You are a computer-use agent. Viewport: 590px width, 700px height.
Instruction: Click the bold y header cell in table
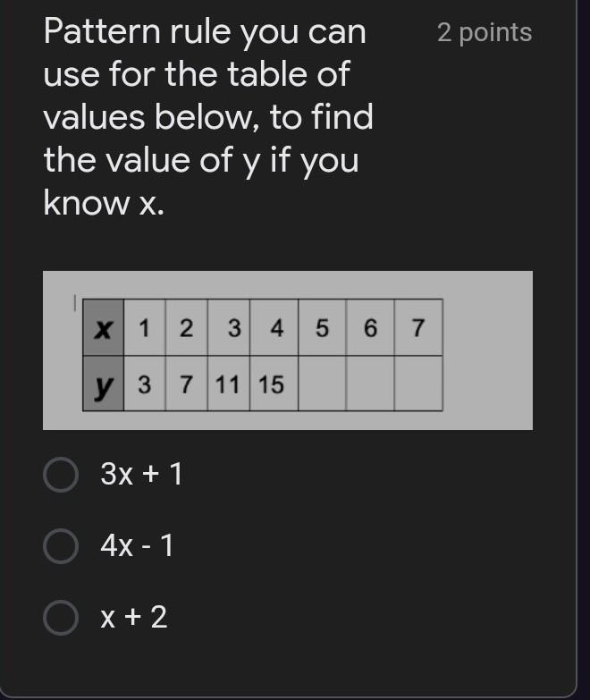[x=103, y=384]
